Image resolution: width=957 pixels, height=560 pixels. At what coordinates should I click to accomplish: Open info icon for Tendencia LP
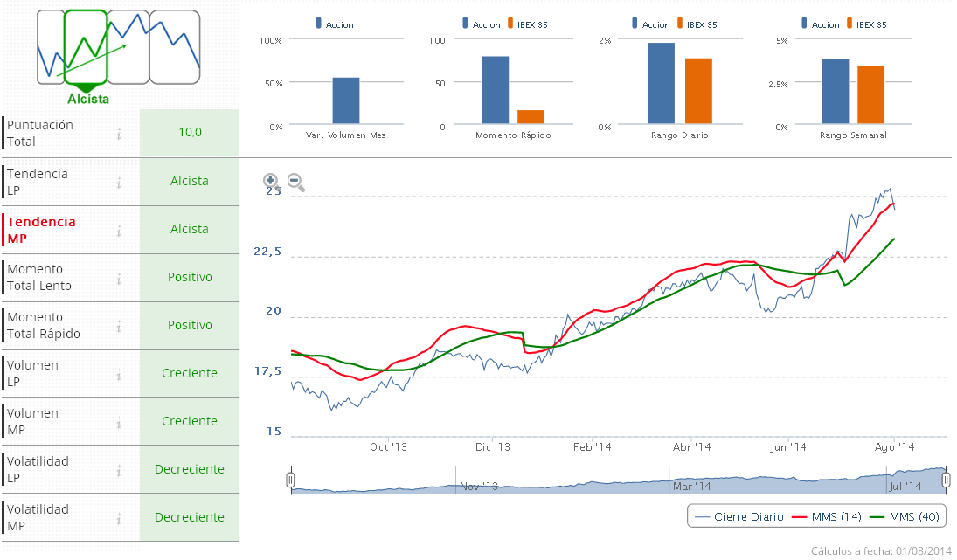pos(118,182)
